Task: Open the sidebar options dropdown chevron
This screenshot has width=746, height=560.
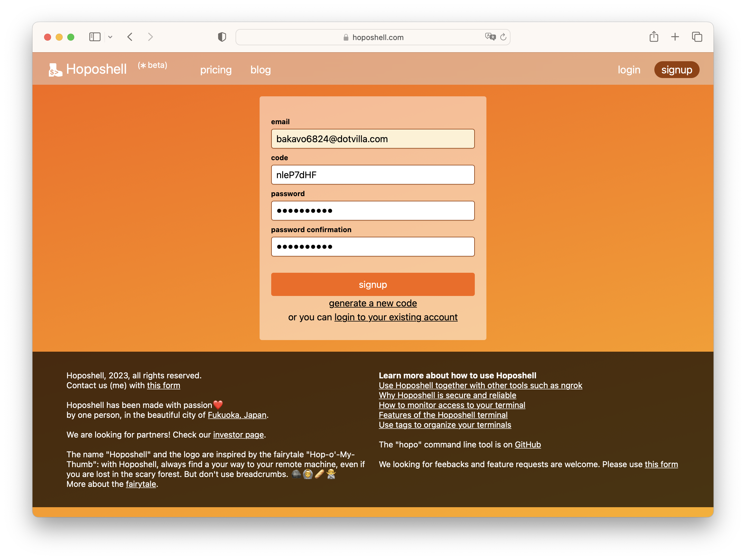Action: pyautogui.click(x=110, y=37)
